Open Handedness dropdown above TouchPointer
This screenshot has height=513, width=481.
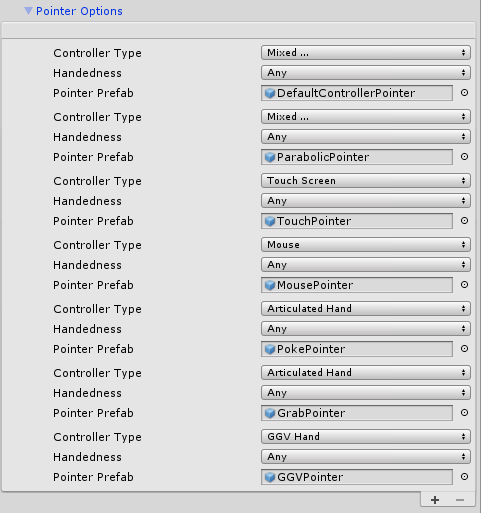pyautogui.click(x=366, y=201)
